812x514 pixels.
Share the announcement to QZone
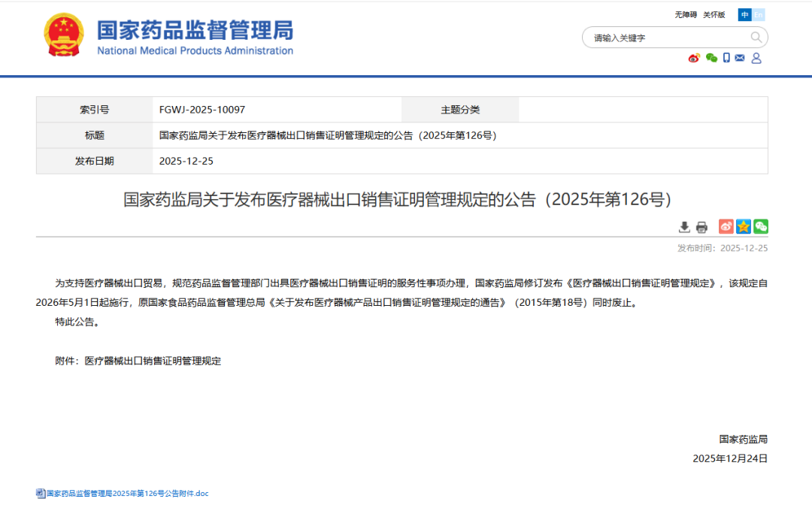point(744,225)
